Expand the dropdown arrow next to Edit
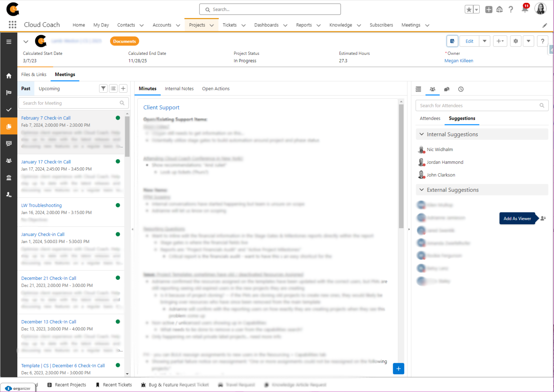The height and width of the screenshot is (392, 554). [484, 41]
